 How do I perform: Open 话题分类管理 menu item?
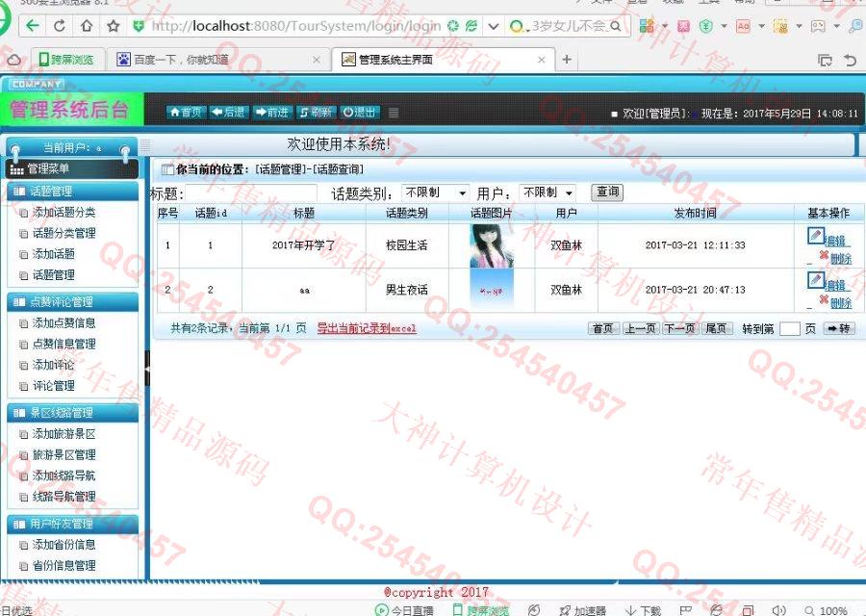click(64, 233)
